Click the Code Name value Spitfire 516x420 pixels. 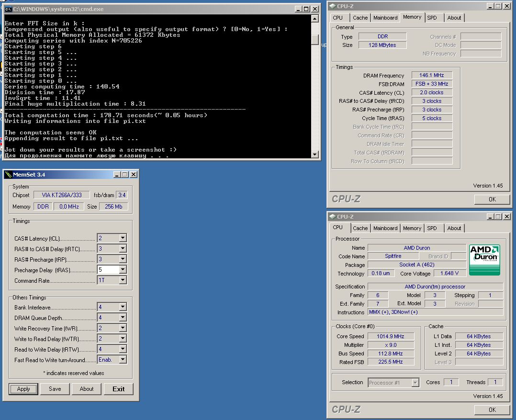point(393,256)
